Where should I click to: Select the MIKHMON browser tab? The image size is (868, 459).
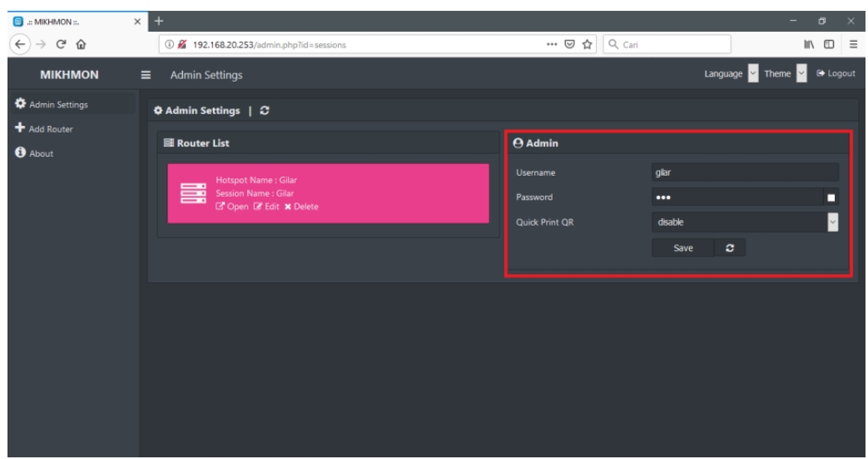77,22
